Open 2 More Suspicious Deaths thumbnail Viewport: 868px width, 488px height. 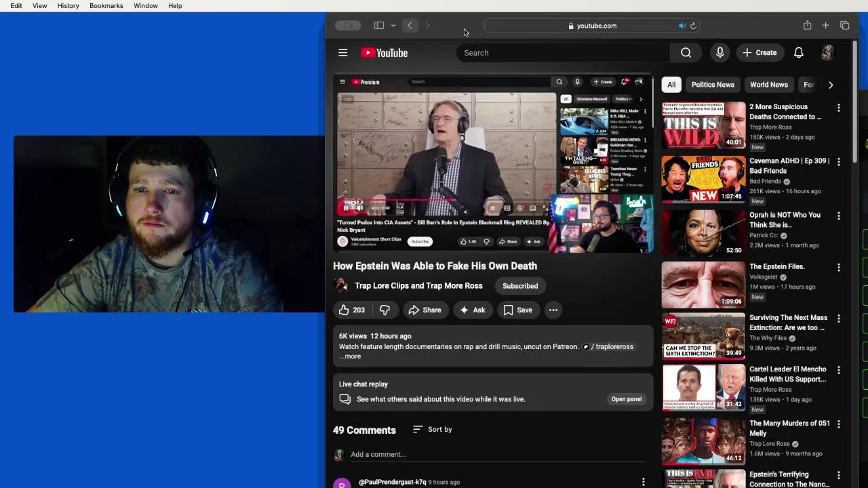(703, 125)
